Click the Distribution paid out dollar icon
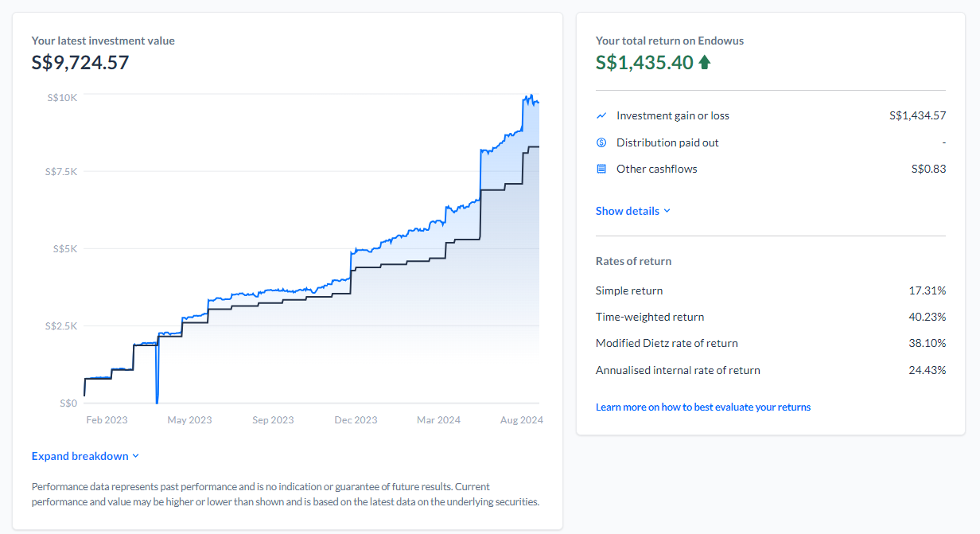This screenshot has width=980, height=534. (601, 142)
